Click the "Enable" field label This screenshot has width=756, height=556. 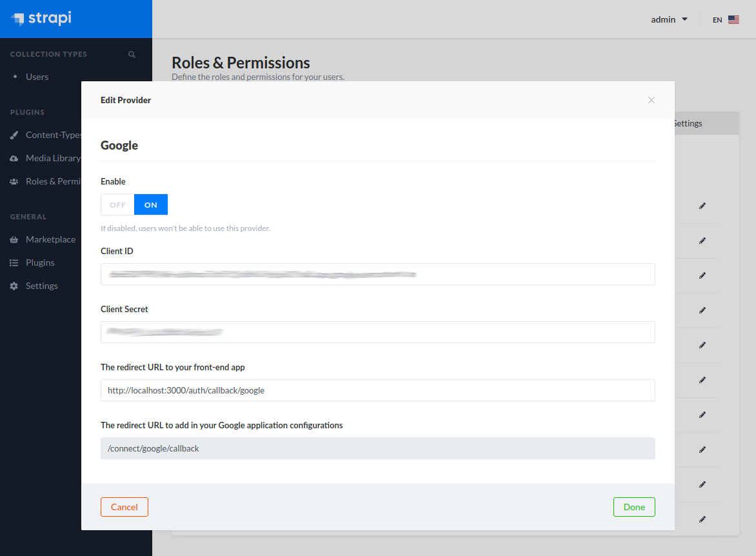tap(113, 182)
